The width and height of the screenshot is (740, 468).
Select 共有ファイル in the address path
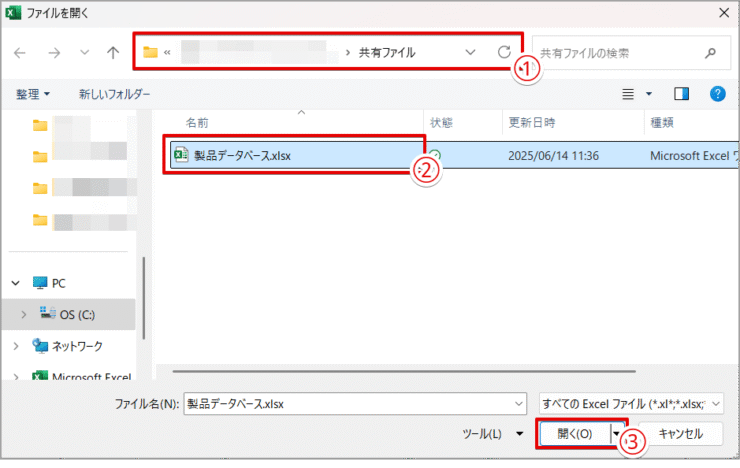tap(387, 52)
